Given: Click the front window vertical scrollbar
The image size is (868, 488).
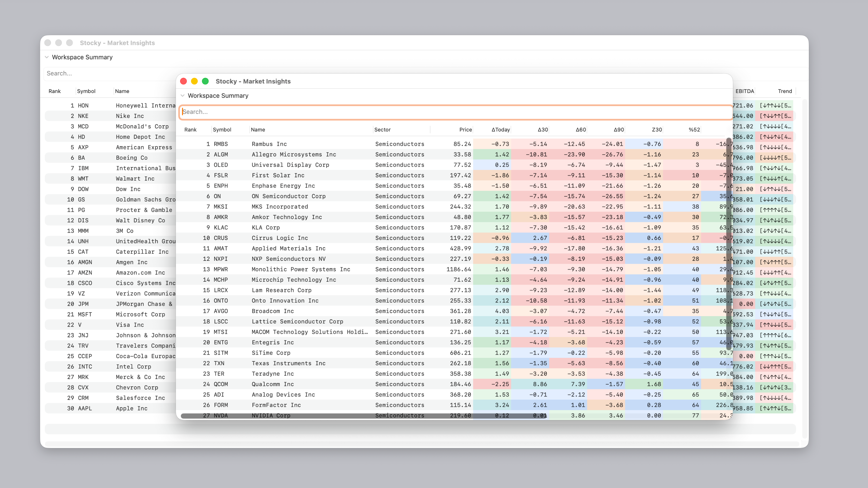Looking at the screenshot, I should point(729,244).
